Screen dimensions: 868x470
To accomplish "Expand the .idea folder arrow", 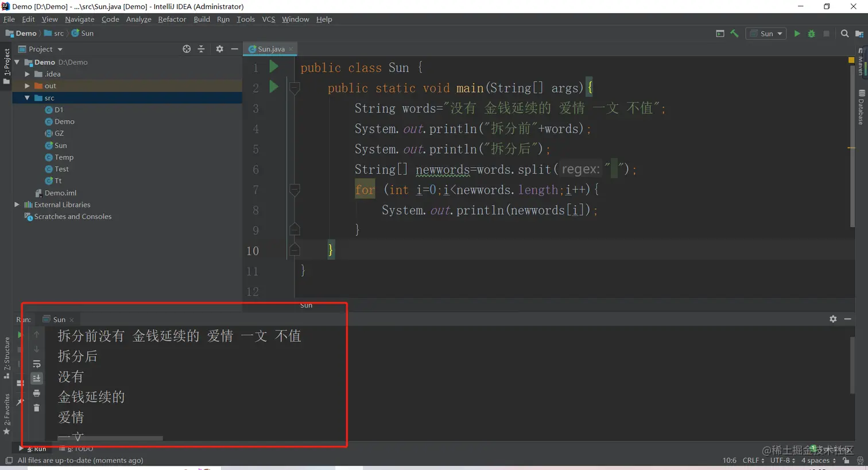I will [x=27, y=74].
